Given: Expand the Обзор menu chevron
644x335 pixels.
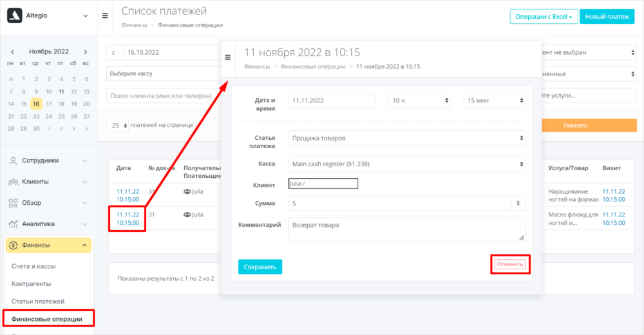Looking at the screenshot, I should tap(84, 203).
